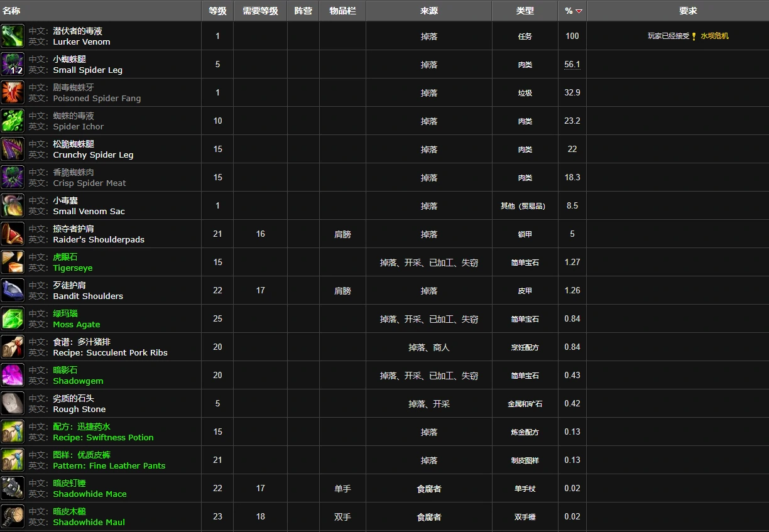The image size is (769, 532).
Task: Click the Succulent Pork Ribs recipe icon
Action: tap(13, 347)
